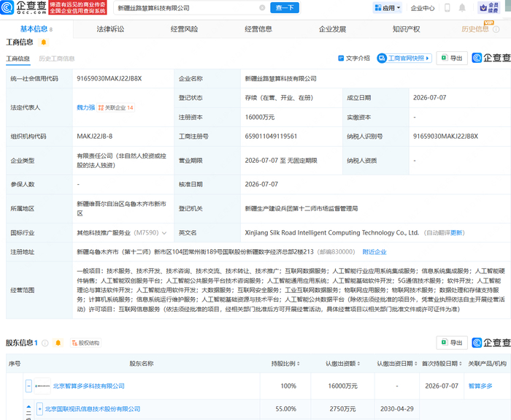Click bell icon beside 股东信息 heading
This screenshot has width=511, height=420.
[x=58, y=343]
